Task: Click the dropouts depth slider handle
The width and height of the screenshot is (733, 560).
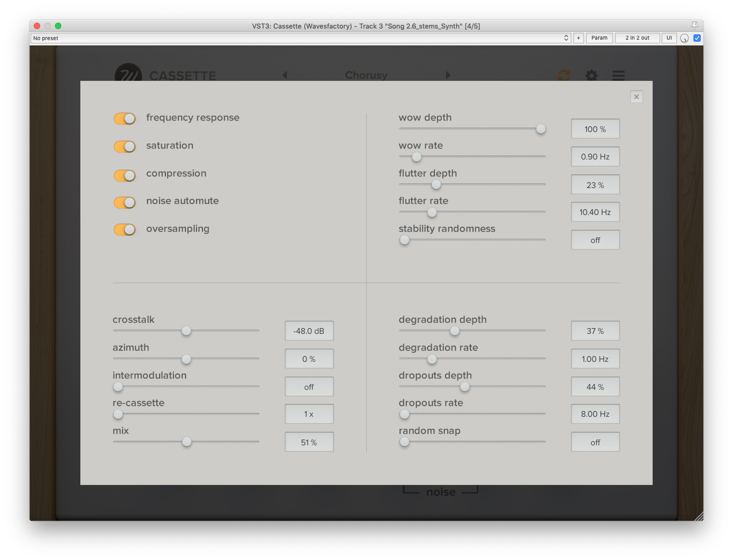Action: 465,387
